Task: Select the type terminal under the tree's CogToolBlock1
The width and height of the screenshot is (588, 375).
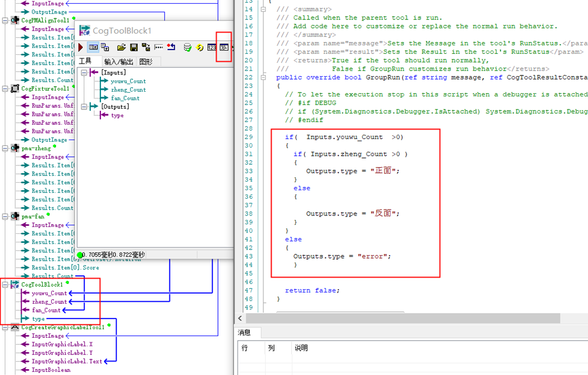Action: point(38,319)
